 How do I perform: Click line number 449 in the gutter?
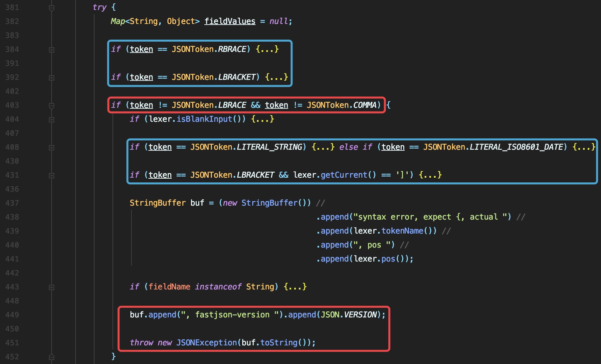coord(12,315)
